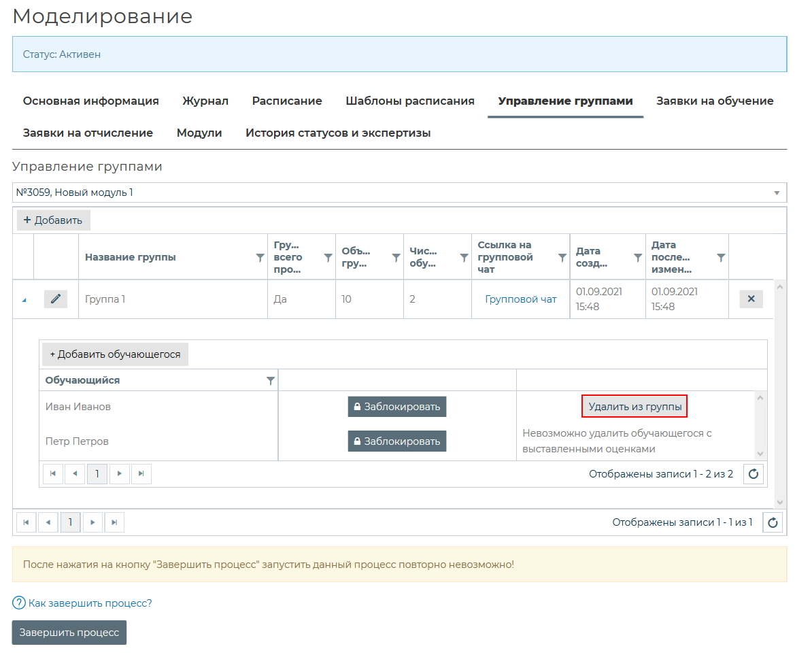Screen dimensions: 812x655
Task: Open filter for Ссылка на групповой чат column
Action: [562, 258]
